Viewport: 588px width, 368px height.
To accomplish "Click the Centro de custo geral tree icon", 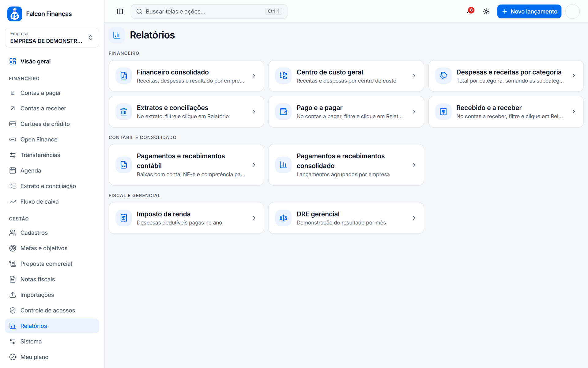I will pyautogui.click(x=283, y=76).
